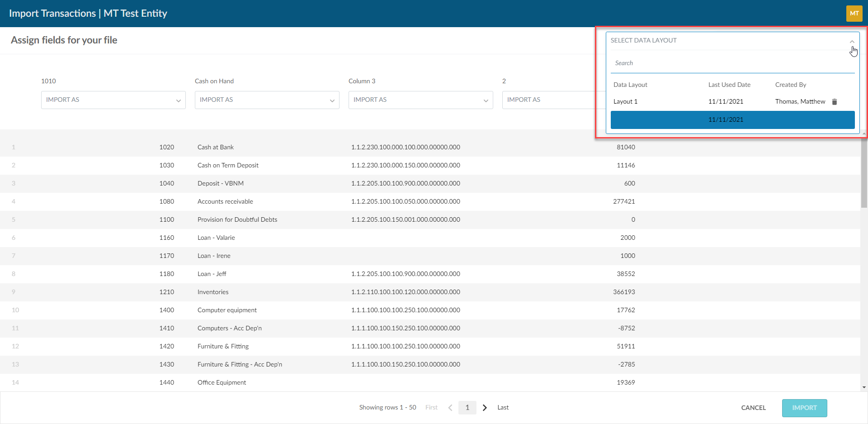
Task: Click amount 19369 in row 14
Action: [626, 383]
